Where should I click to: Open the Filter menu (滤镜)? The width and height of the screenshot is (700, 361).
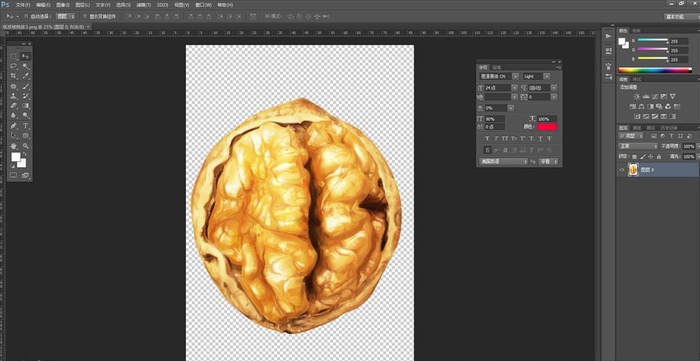click(x=143, y=5)
